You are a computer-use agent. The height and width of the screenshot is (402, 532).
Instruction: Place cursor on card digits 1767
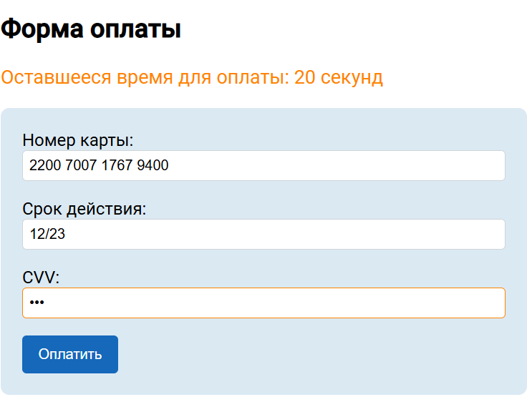tap(117, 165)
